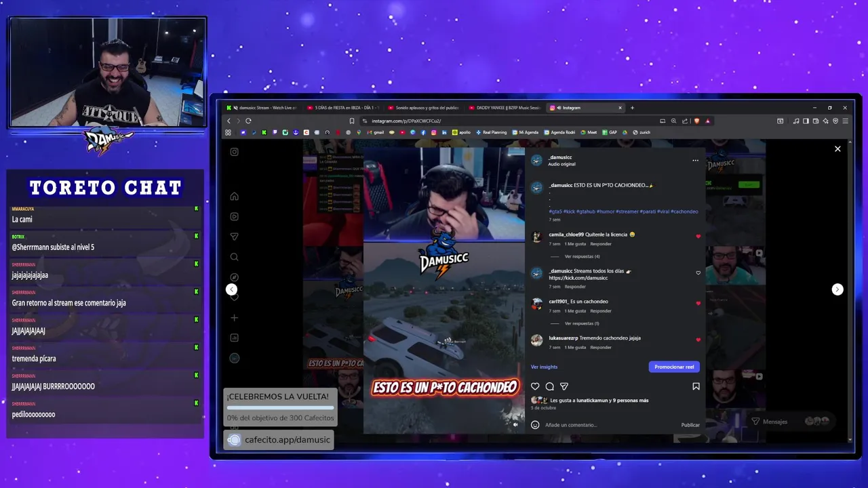Open 'Meet' bookmark

point(589,132)
